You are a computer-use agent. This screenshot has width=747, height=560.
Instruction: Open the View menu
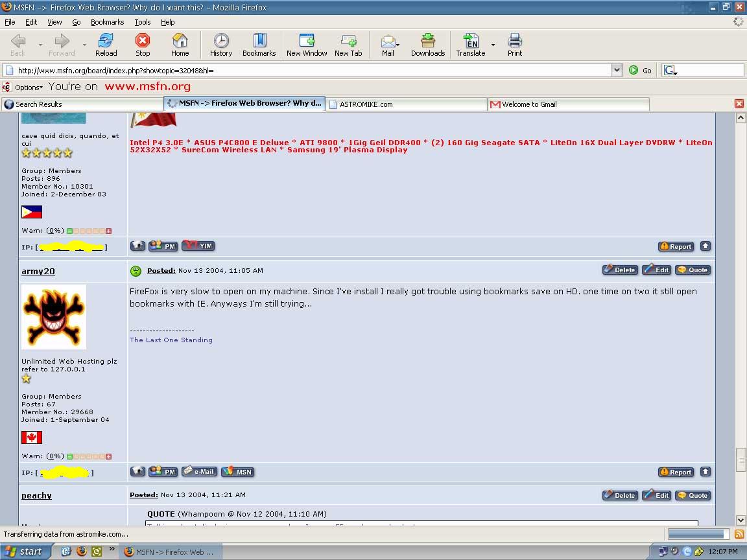point(54,22)
